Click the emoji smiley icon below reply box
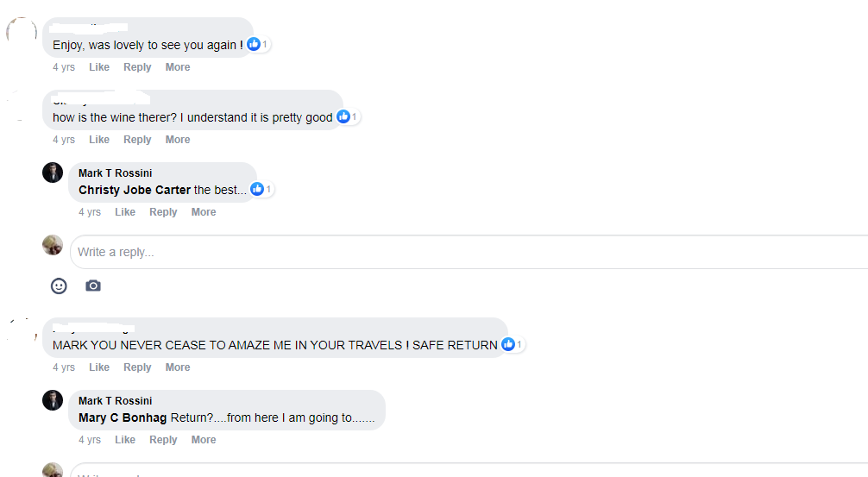This screenshot has height=477, width=868. point(59,286)
